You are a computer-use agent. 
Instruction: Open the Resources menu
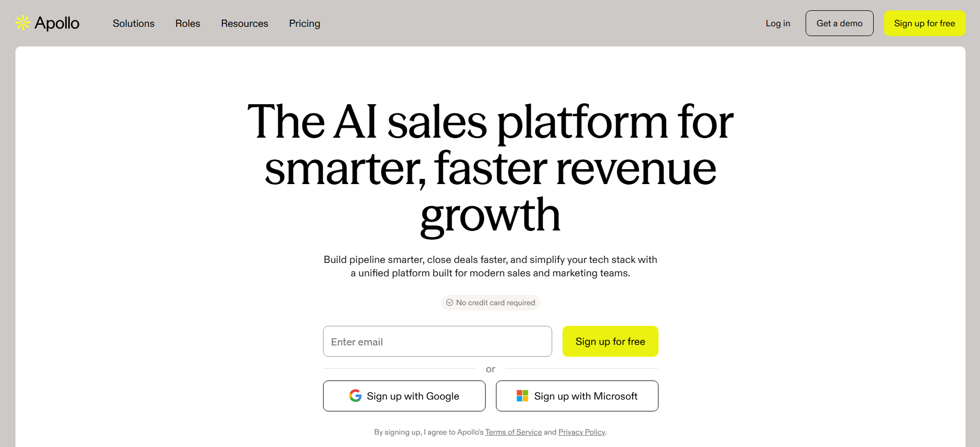pyautogui.click(x=245, y=23)
